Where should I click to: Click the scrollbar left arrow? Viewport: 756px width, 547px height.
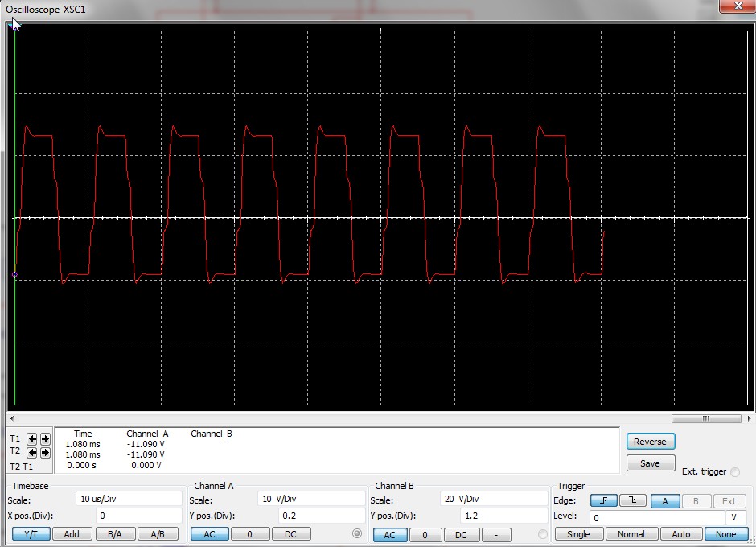click(12, 418)
